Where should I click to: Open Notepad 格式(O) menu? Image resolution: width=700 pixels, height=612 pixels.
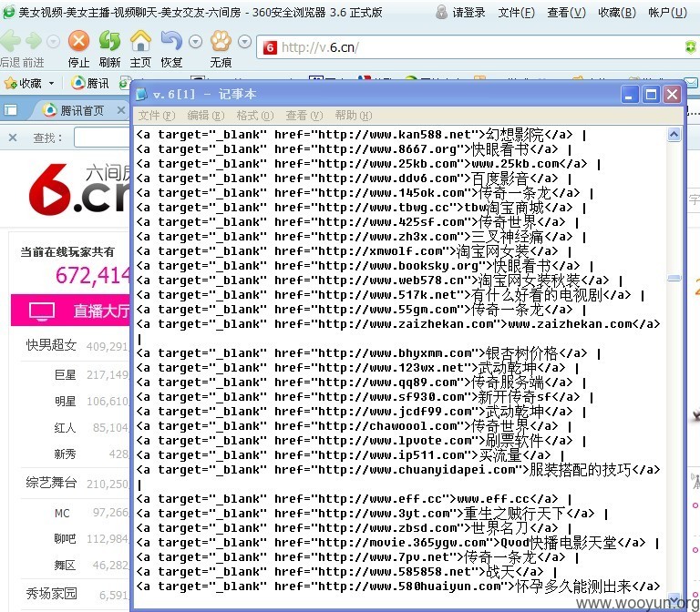coord(255,116)
